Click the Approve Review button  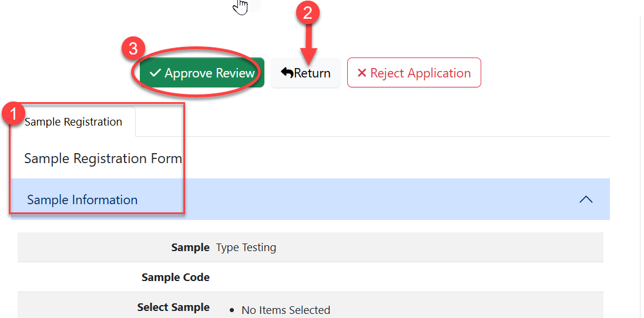coord(202,73)
